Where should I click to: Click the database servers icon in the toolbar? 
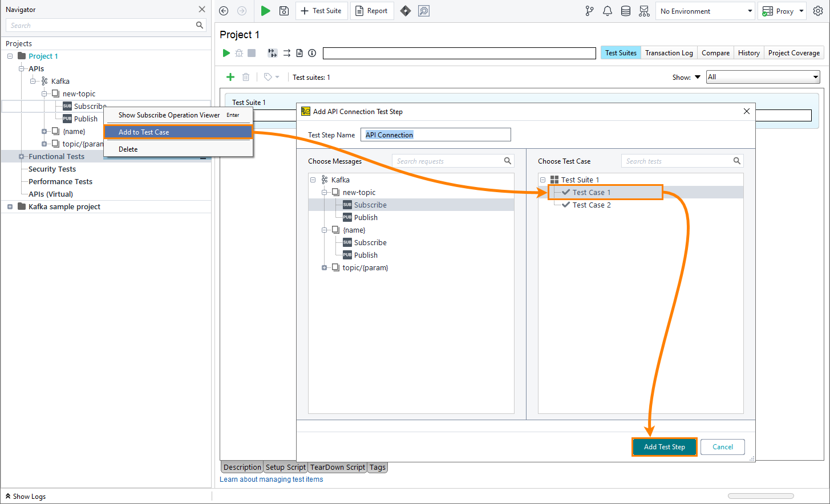pyautogui.click(x=625, y=10)
